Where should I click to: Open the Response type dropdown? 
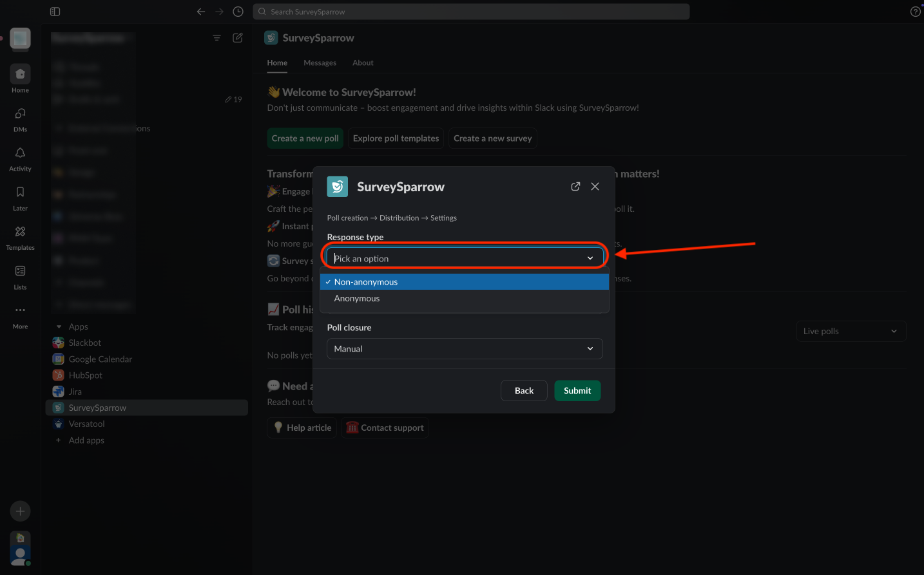(464, 258)
